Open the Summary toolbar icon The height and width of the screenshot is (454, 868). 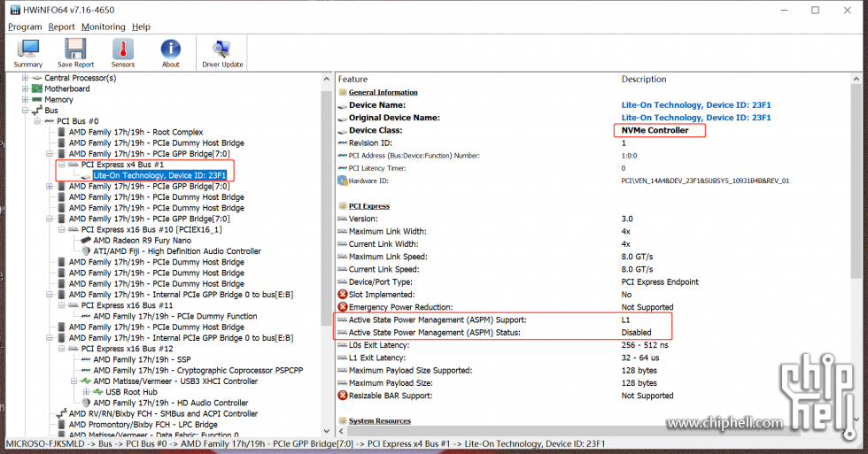coord(27,53)
